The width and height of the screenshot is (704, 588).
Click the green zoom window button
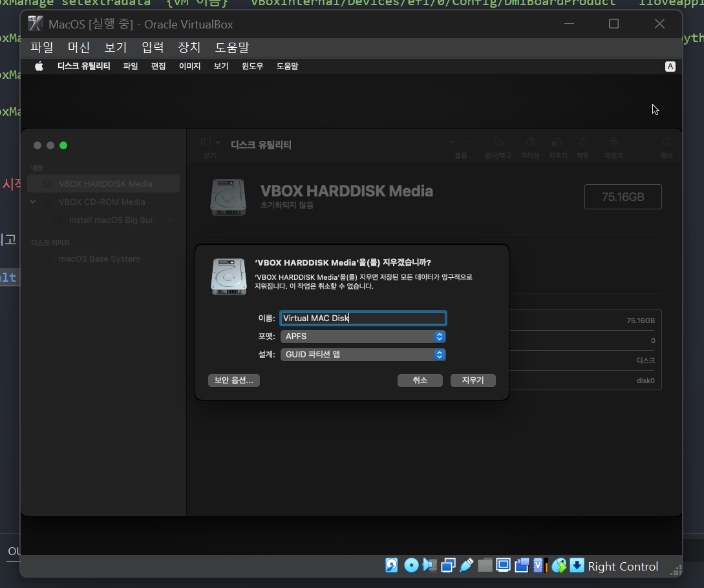[x=63, y=145]
